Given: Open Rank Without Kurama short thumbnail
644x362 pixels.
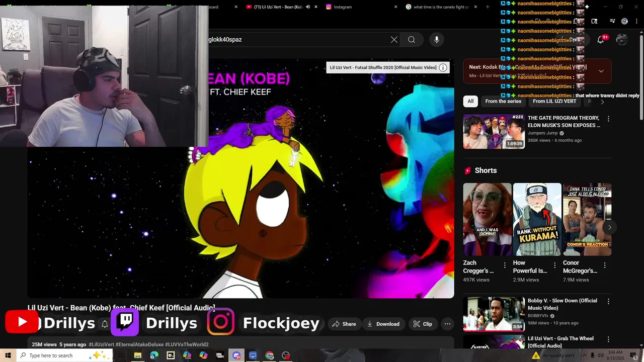Looking at the screenshot, I should pos(537,219).
